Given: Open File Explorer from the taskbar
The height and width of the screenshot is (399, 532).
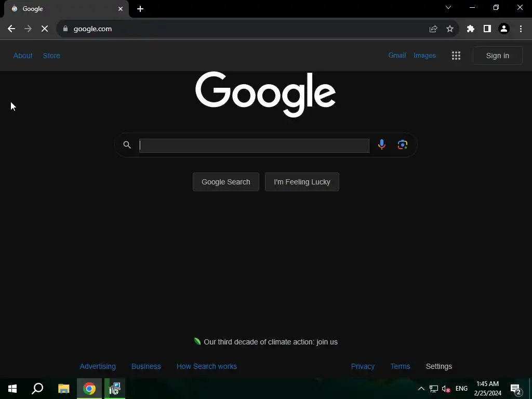Looking at the screenshot, I should [63, 389].
